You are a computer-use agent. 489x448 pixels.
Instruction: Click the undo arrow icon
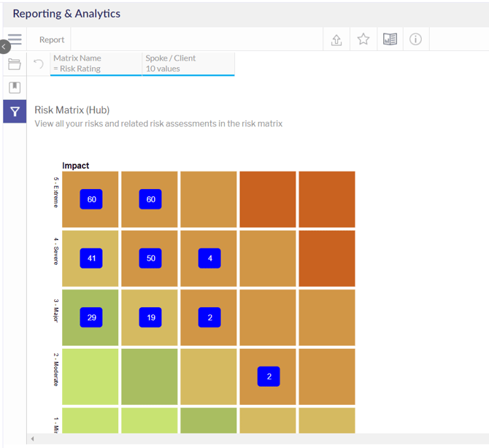point(39,64)
